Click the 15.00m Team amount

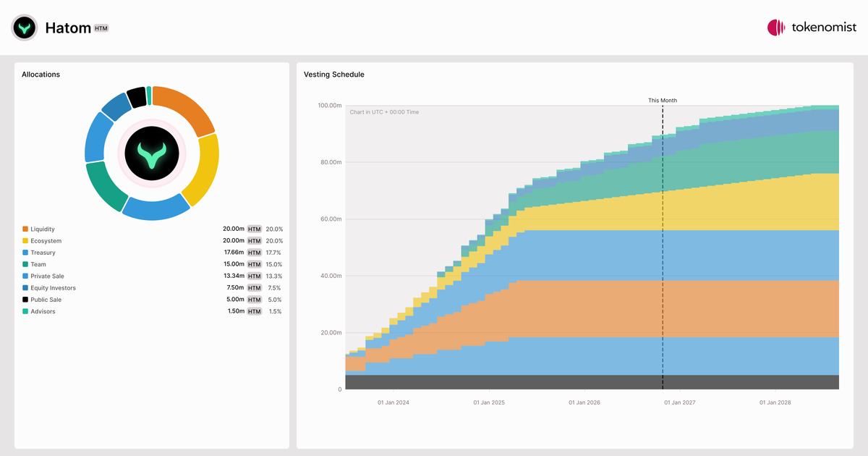[234, 264]
